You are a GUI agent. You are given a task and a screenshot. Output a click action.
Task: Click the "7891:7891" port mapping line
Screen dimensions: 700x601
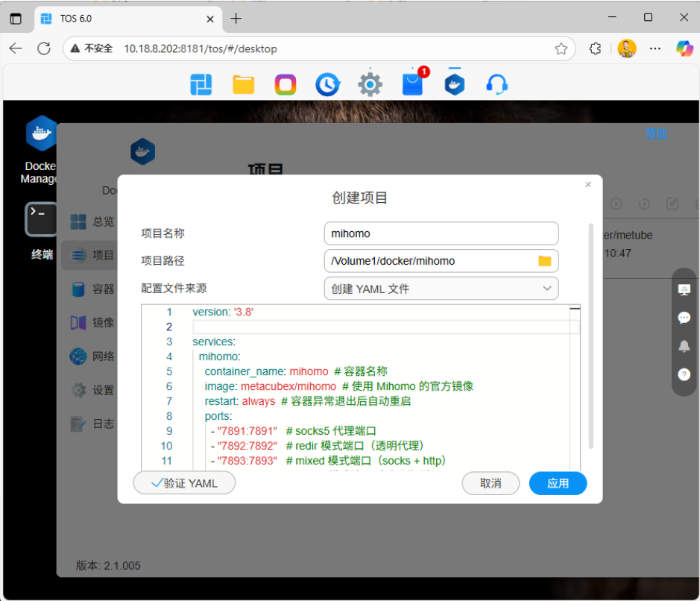[x=293, y=431]
